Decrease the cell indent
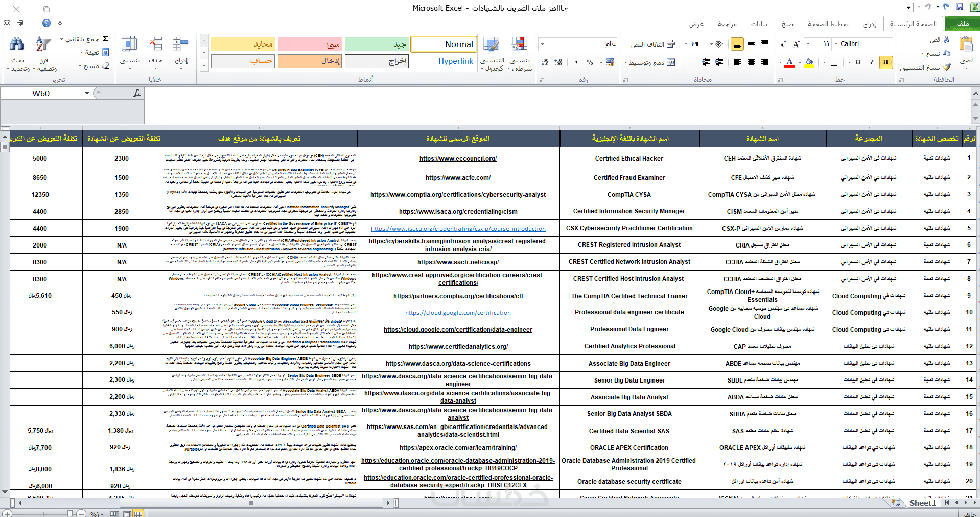This screenshot has width=980, height=517. point(719,62)
